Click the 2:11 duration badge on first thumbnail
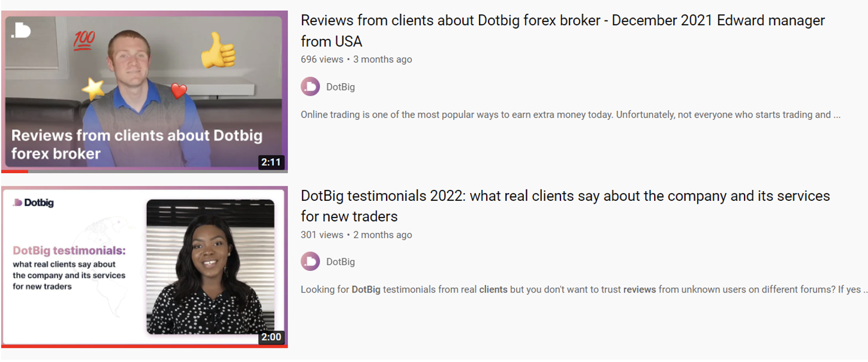 [x=271, y=162]
